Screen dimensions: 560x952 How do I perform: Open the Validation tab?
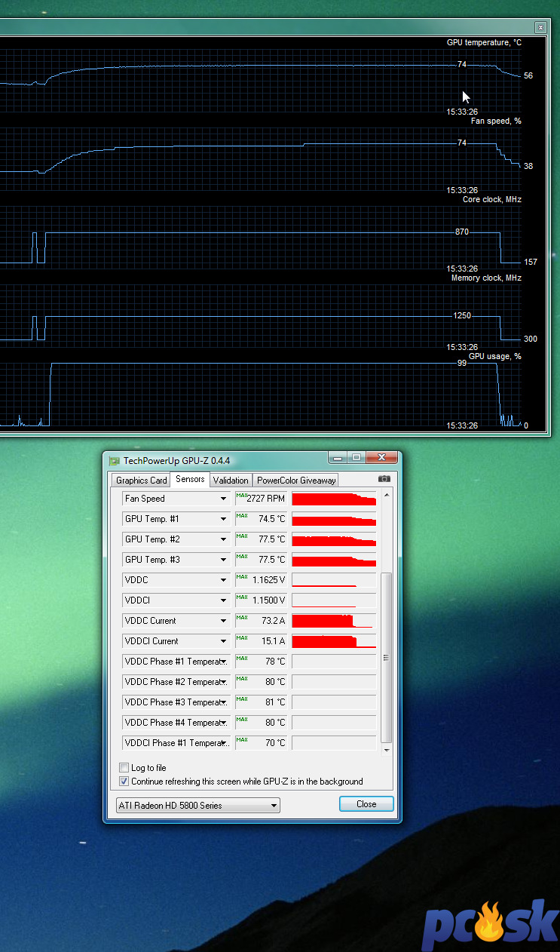[231, 480]
